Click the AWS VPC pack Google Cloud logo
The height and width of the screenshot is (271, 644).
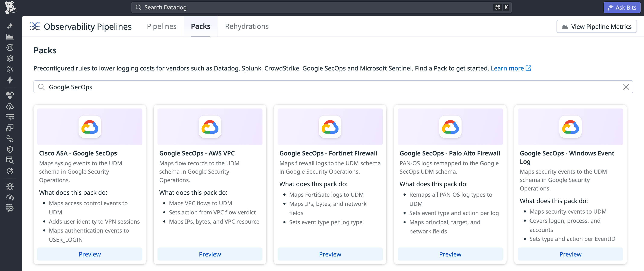coord(210,127)
